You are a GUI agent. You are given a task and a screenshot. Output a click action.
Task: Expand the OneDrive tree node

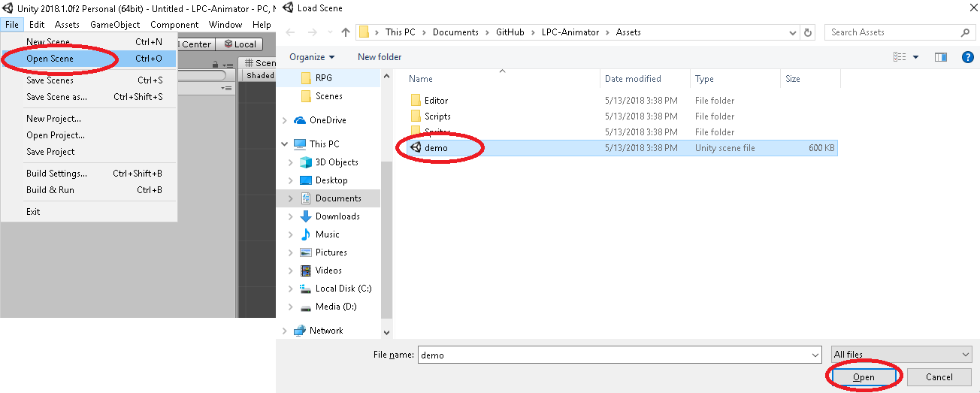(284, 120)
